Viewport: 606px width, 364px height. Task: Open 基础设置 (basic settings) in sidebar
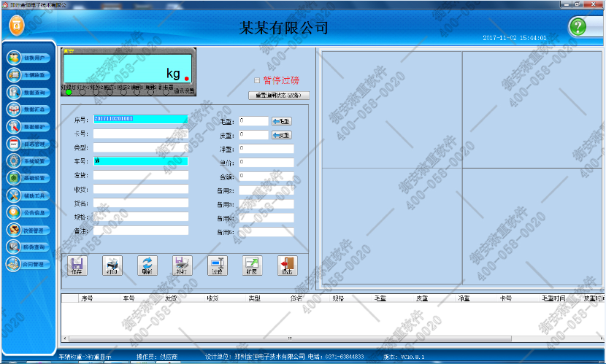[x=28, y=178]
